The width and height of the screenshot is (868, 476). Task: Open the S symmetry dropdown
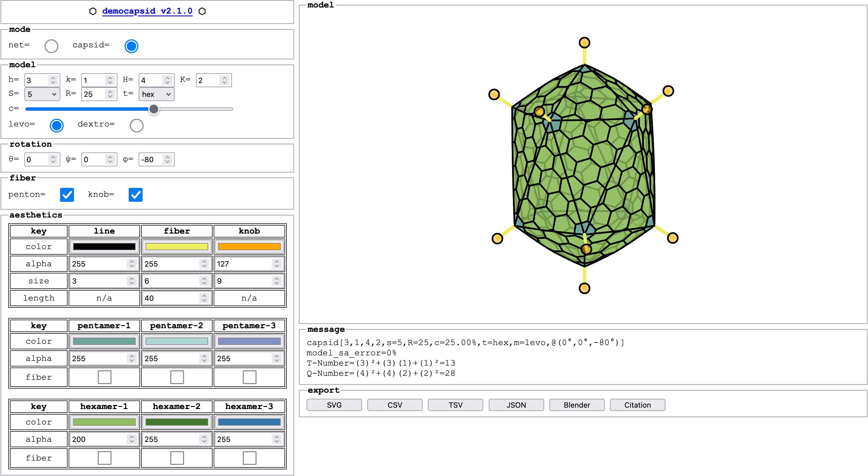pyautogui.click(x=42, y=94)
